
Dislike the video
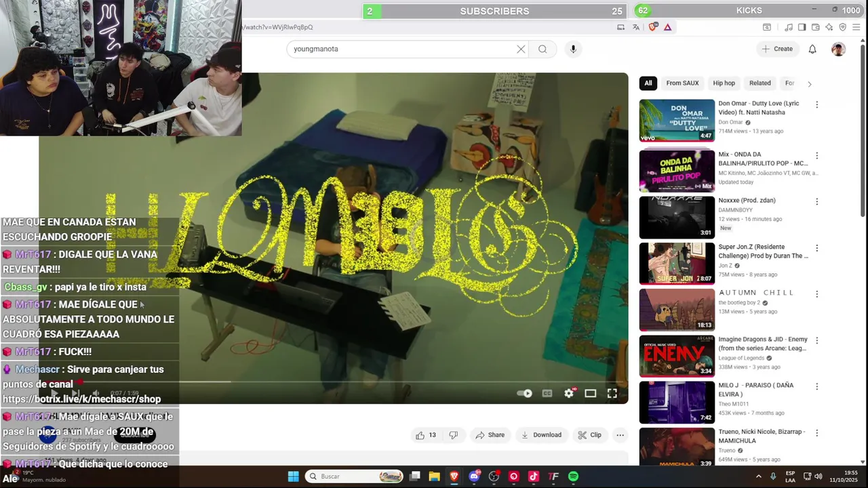click(x=454, y=435)
